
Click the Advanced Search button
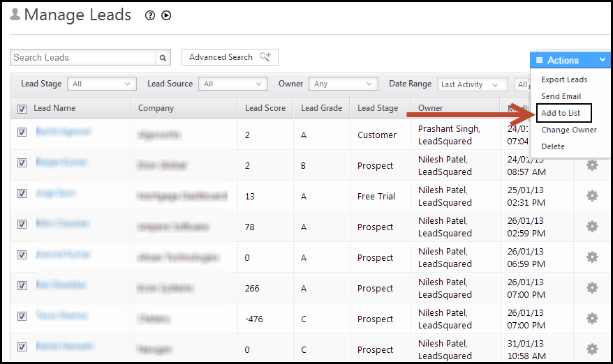pos(230,57)
